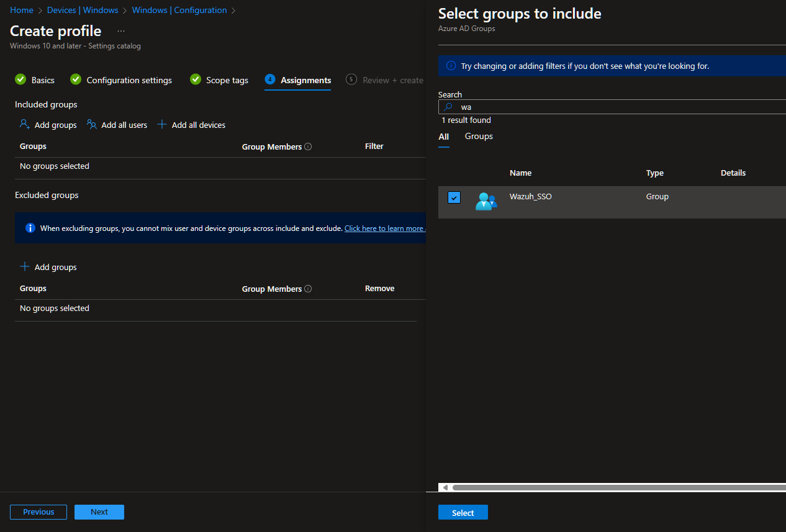This screenshot has width=786, height=532.
Task: Click the left arrow of the horizontal scrollbar
Action: tap(444, 488)
